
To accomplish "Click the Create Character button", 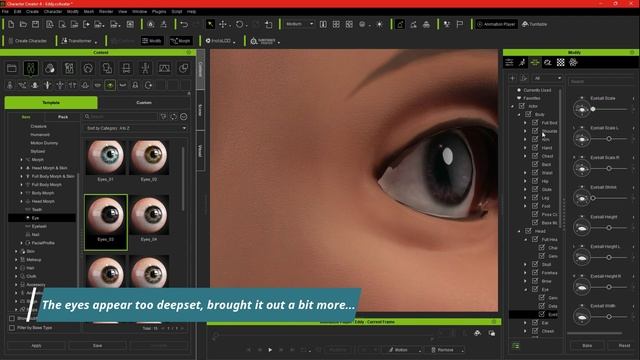I will [x=27, y=41].
